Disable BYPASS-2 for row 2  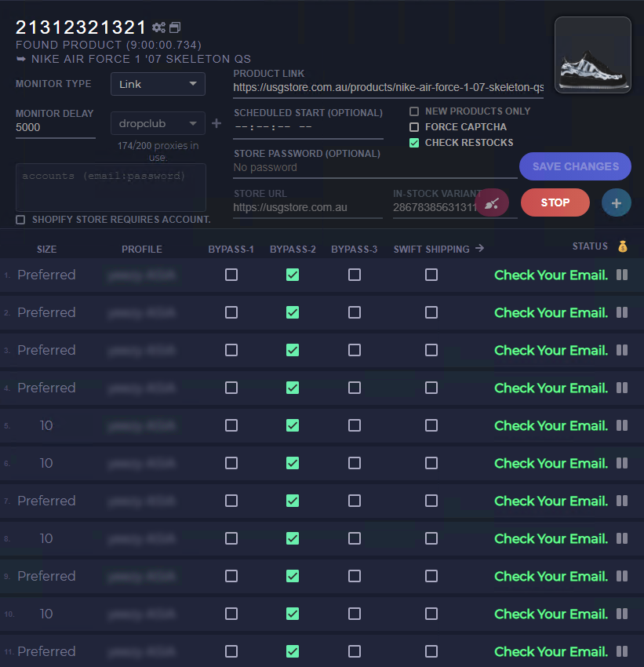click(293, 312)
